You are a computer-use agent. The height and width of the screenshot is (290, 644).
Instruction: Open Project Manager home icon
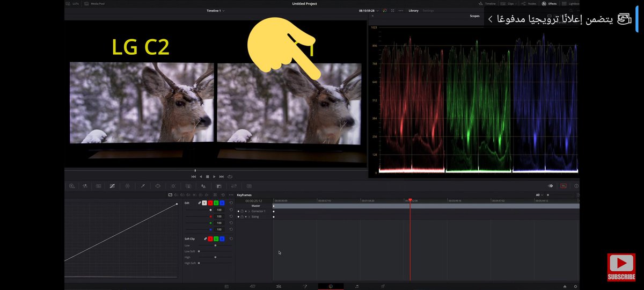click(x=566, y=286)
